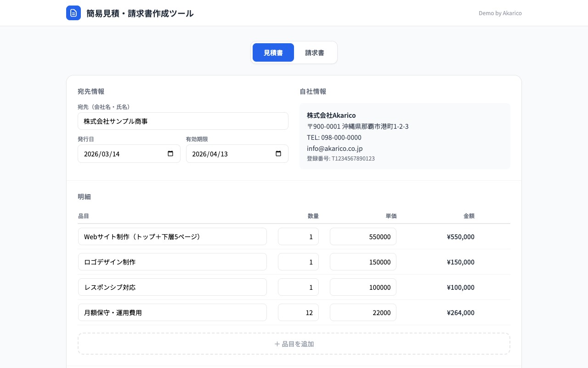Click the blue document logo icon in the header
Viewport: 588px width, 368px height.
(x=73, y=13)
